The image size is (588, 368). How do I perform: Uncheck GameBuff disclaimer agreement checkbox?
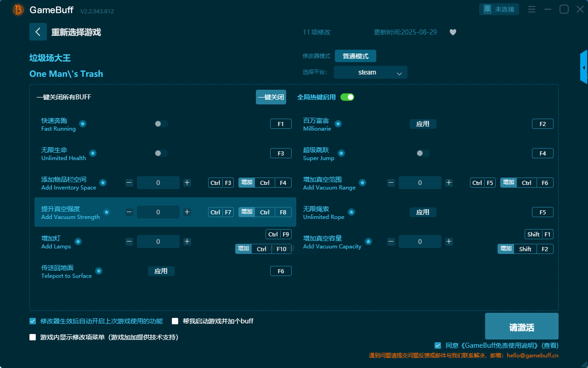[438, 345]
